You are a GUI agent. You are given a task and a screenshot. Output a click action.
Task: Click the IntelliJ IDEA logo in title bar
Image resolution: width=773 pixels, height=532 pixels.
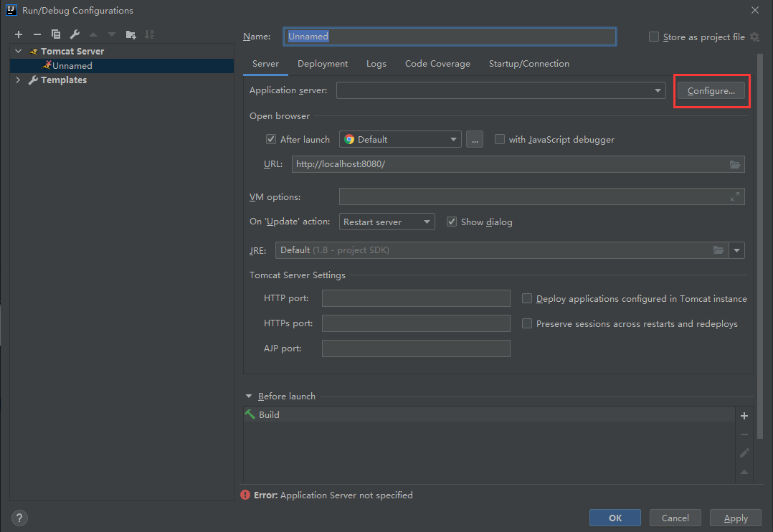11,10
